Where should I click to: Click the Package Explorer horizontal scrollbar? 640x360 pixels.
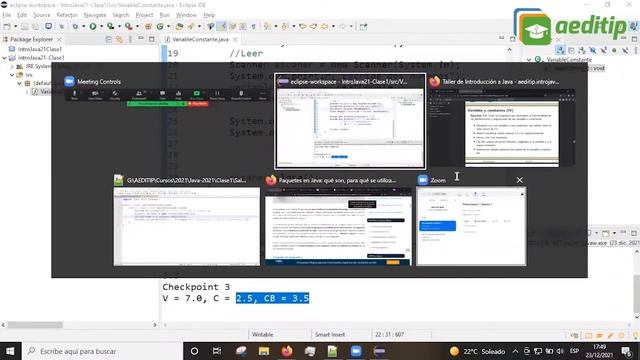[36, 325]
